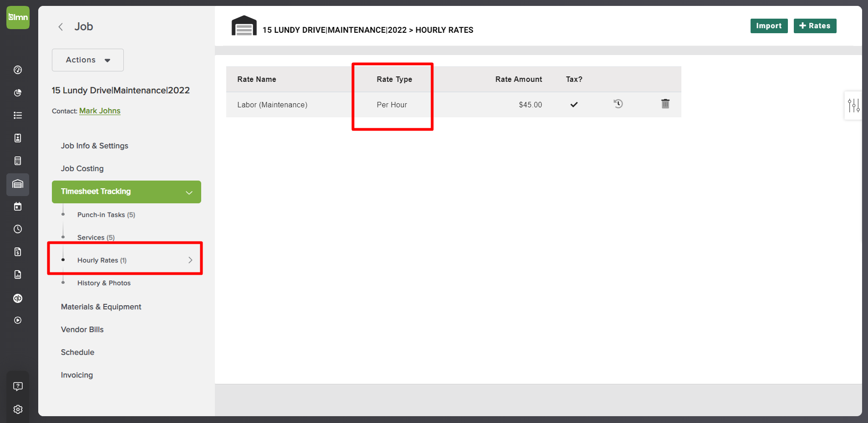The height and width of the screenshot is (423, 868).
Task: Open the Invoicing section
Action: click(x=76, y=375)
